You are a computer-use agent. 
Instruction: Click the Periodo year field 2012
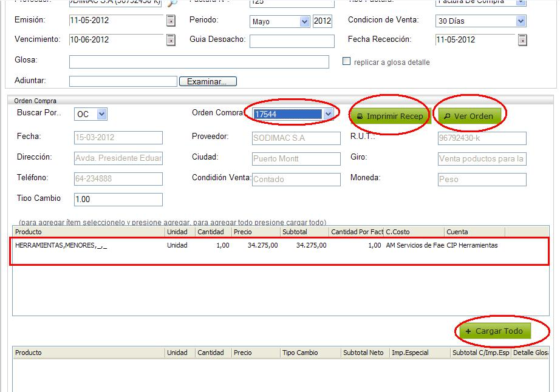(322, 21)
